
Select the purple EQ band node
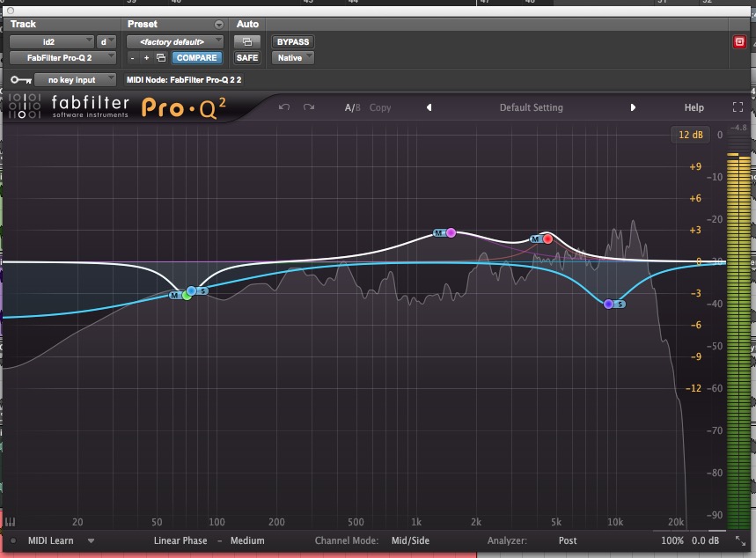[x=451, y=233]
